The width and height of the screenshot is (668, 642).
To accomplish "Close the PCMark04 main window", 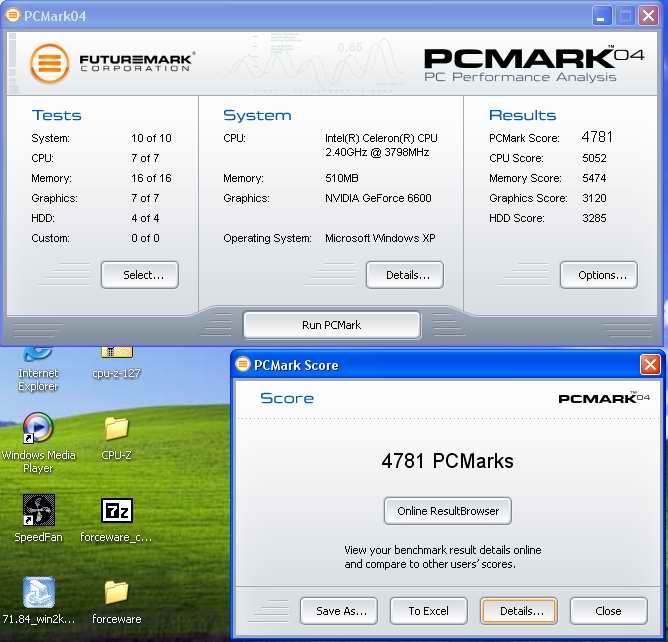I will (x=648, y=17).
